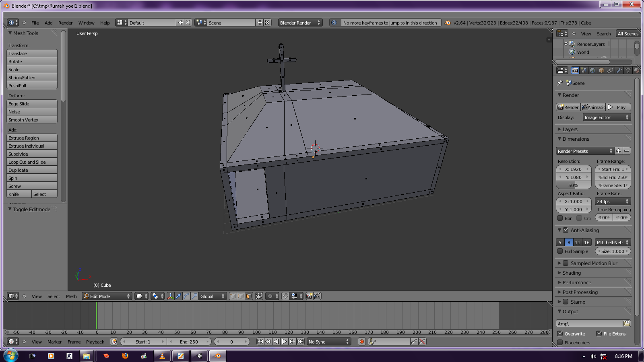Viewport: 644px width, 362px height.
Task: Open the Modifiers wrench tab in Properties
Action: point(619,70)
